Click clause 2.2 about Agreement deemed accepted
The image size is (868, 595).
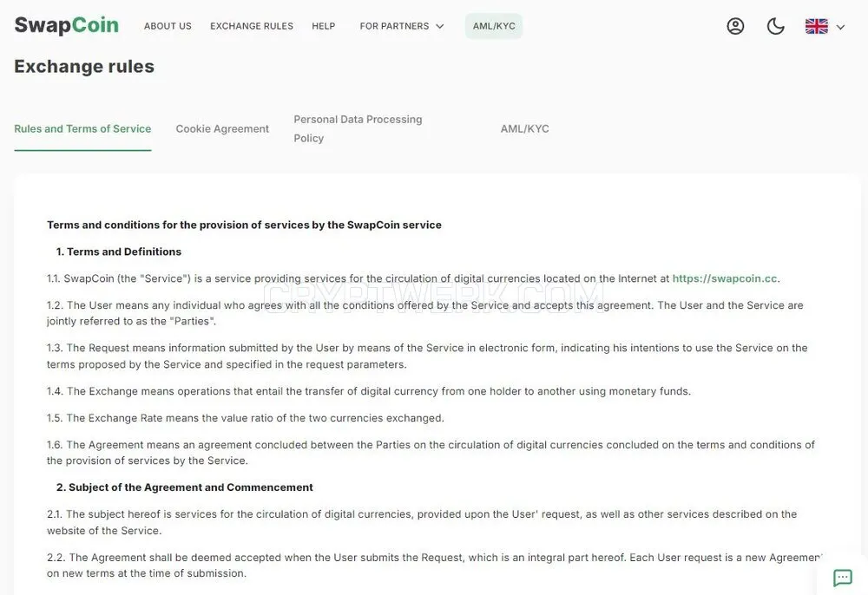435,566
